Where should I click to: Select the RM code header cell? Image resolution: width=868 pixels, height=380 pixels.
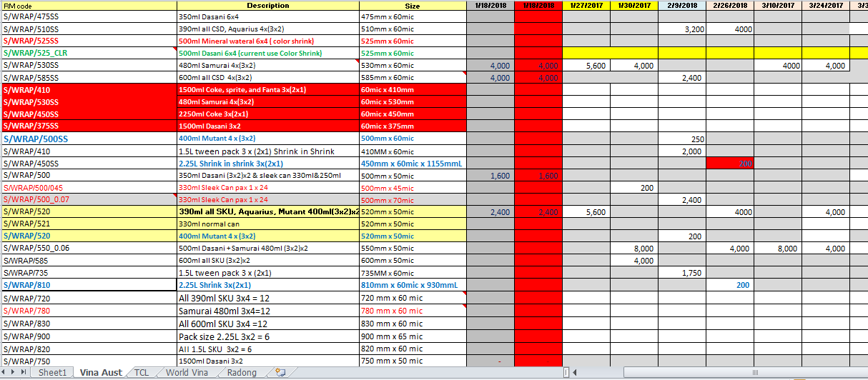[89, 5]
